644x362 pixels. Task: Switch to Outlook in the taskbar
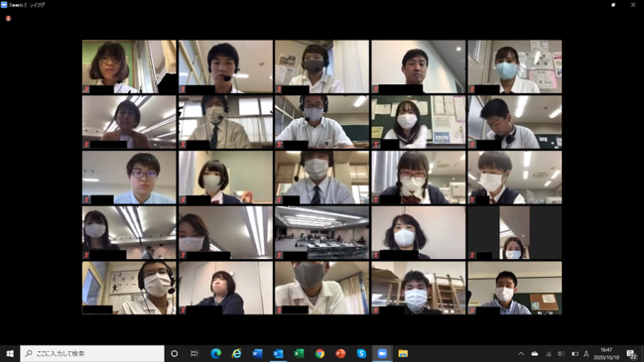278,353
